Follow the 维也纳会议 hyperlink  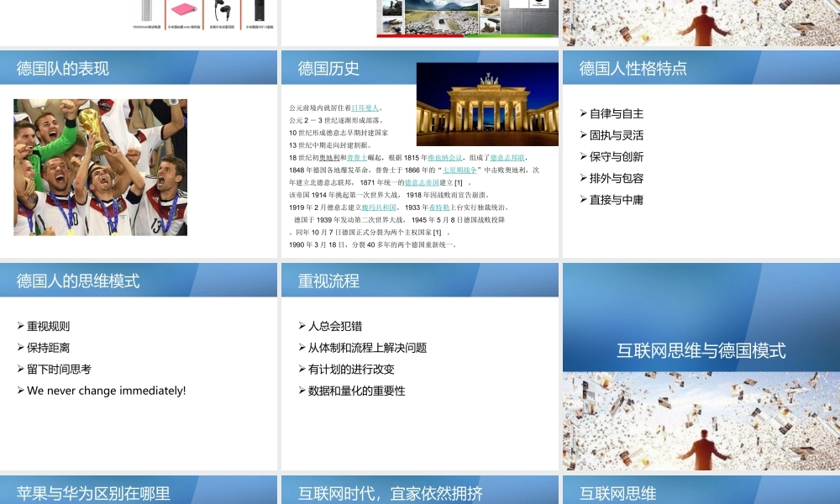444,158
